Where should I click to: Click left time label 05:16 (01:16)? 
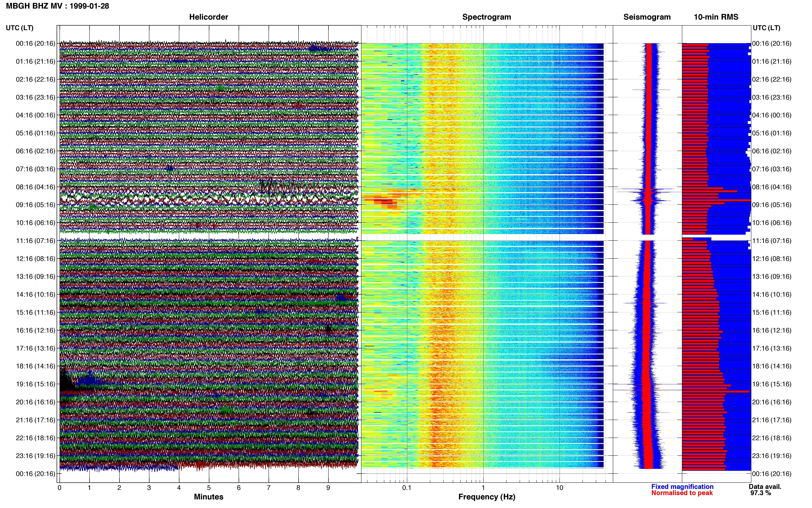[36, 133]
